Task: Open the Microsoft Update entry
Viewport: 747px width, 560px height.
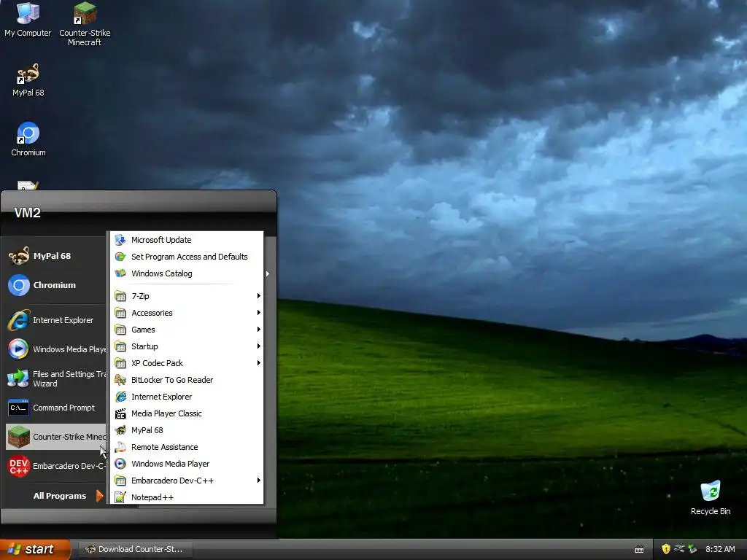Action: pos(187,240)
